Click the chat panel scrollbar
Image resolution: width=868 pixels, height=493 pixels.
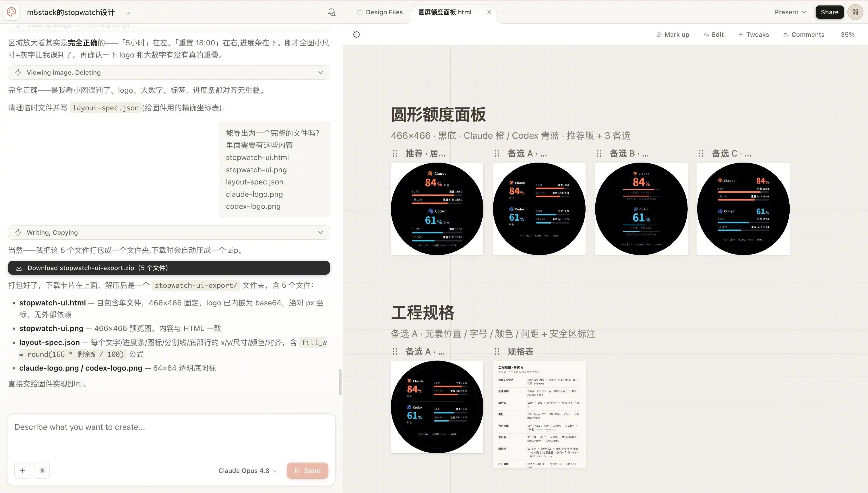coord(340,382)
